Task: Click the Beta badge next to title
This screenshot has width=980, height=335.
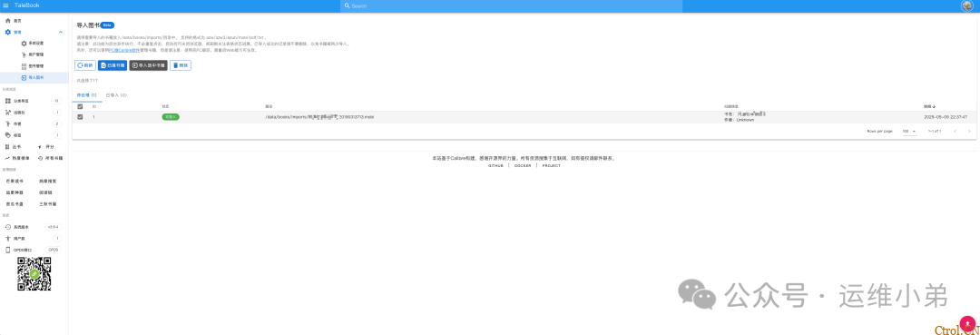Action: [107, 25]
